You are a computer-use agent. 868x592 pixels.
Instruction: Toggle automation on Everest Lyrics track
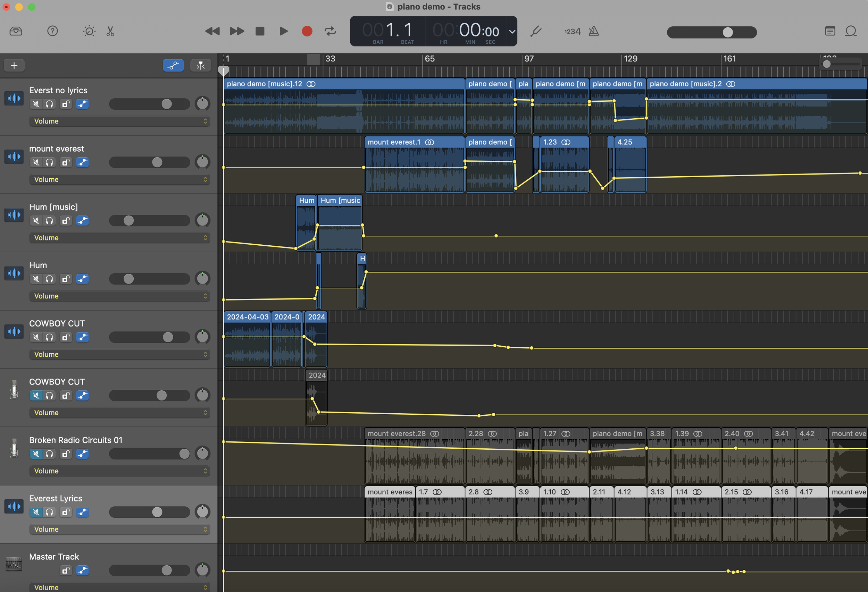click(x=83, y=512)
